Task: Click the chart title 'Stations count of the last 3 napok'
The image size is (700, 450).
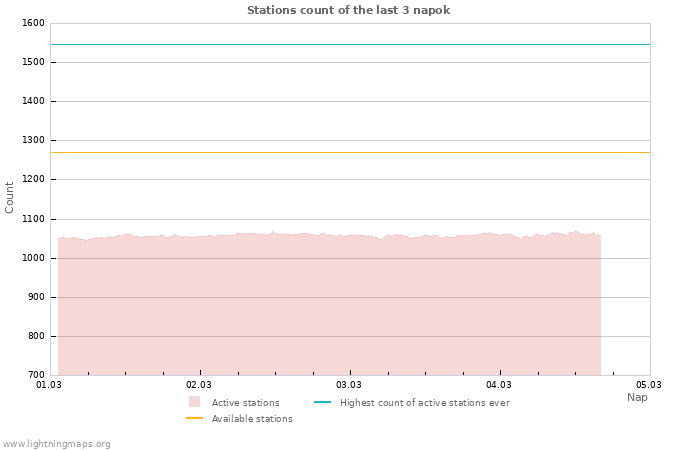Action: 349,10
